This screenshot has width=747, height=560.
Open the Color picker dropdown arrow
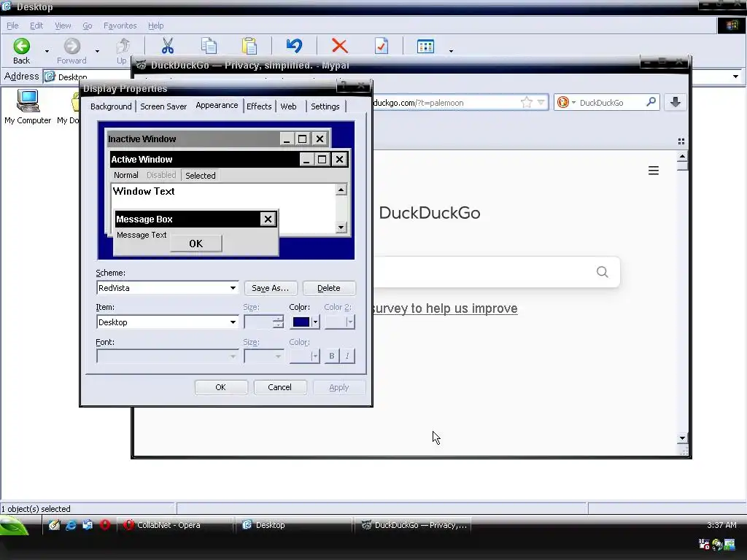point(315,322)
